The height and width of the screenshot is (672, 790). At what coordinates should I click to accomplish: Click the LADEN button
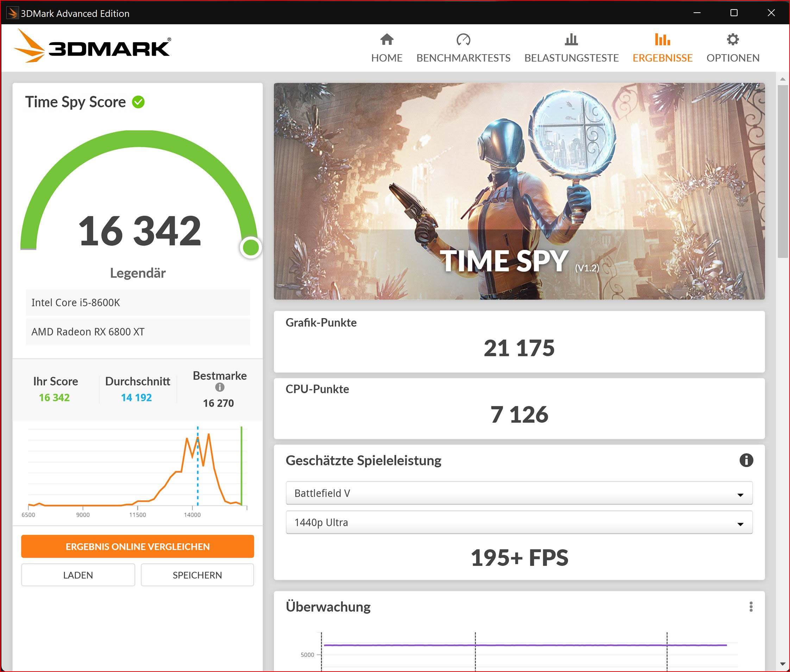(x=78, y=575)
